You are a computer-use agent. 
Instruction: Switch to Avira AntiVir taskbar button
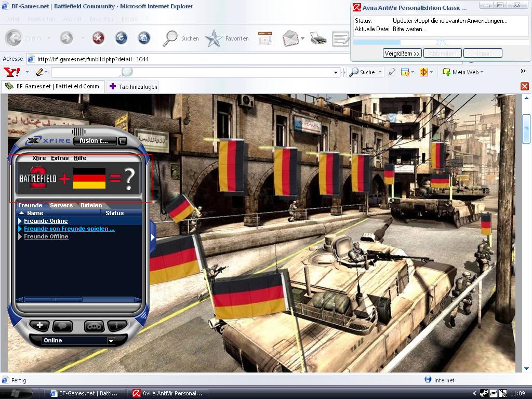coord(169,393)
